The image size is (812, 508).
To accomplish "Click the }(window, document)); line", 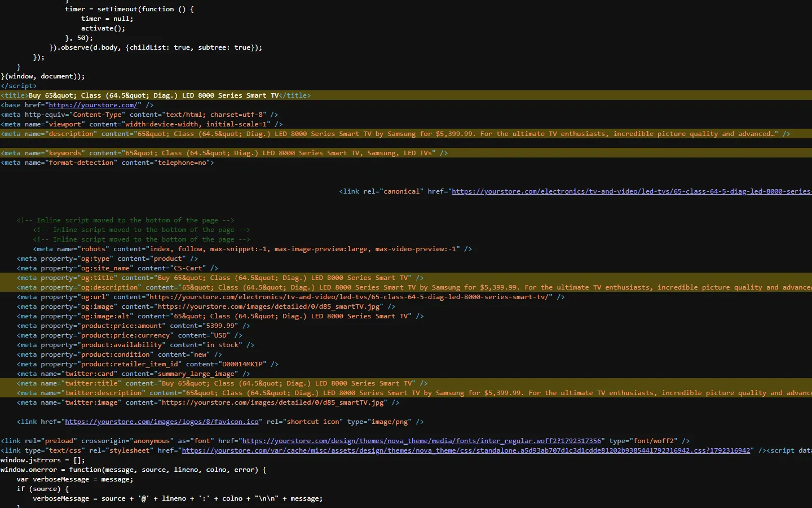I will point(43,76).
